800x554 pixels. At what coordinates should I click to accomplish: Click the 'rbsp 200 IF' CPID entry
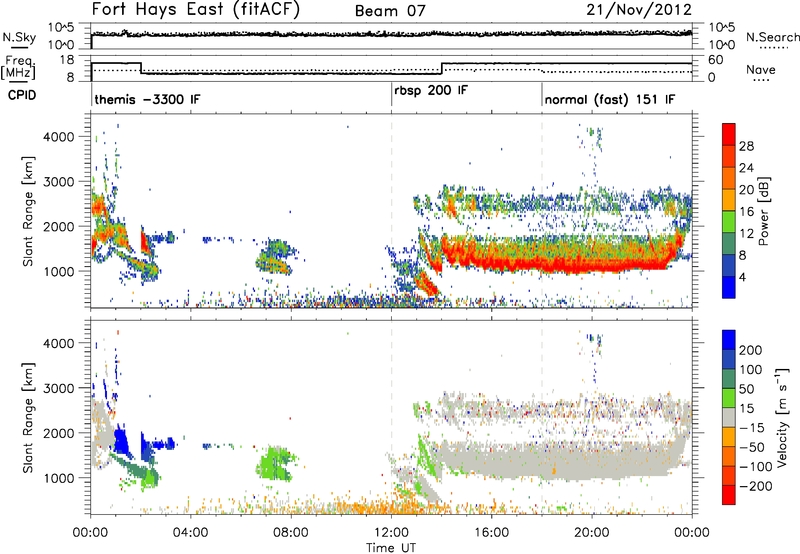click(x=431, y=90)
